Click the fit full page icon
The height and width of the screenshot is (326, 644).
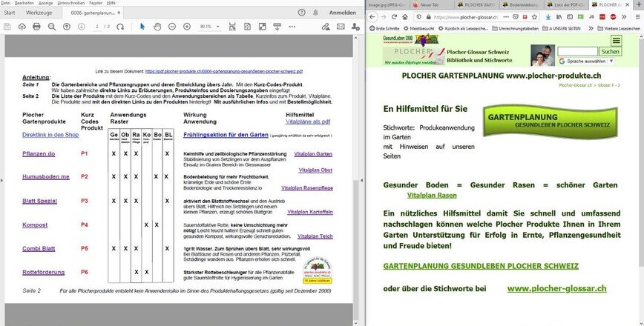point(247,27)
